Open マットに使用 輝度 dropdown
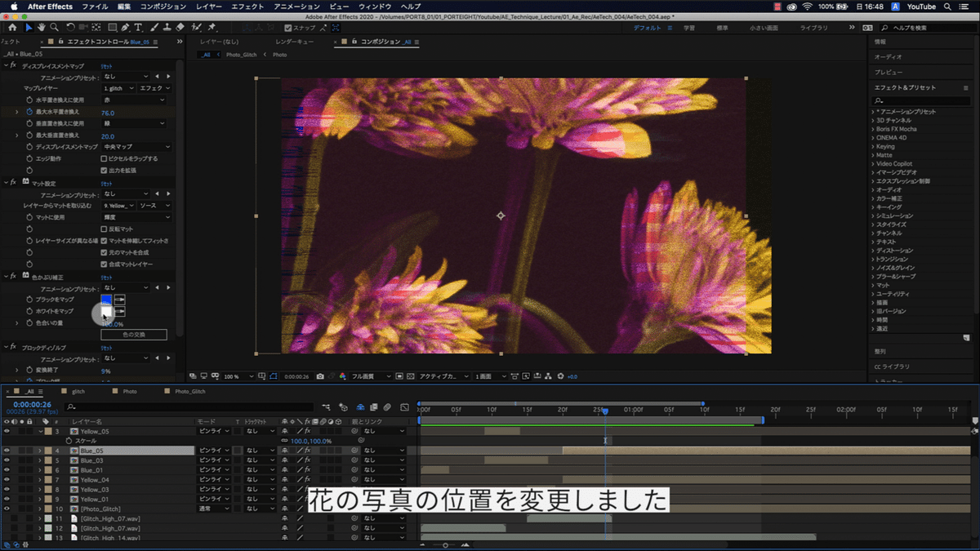The width and height of the screenshot is (980, 551). click(x=136, y=217)
